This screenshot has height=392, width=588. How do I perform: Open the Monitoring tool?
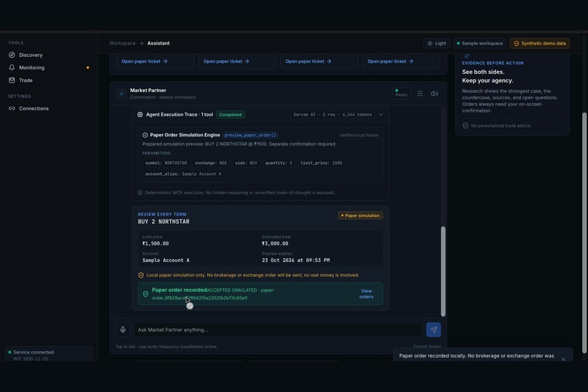coord(31,67)
